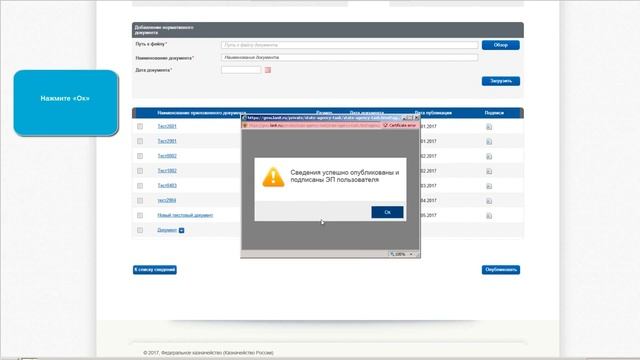
Task: Go back via К списку сведений button
Action: click(155, 270)
